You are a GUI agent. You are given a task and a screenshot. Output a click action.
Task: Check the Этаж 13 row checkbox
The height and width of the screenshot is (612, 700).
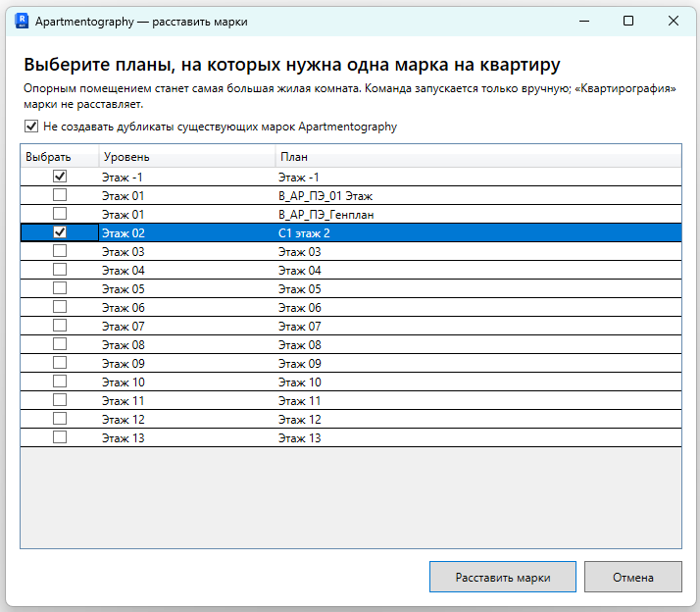pyautogui.click(x=60, y=437)
